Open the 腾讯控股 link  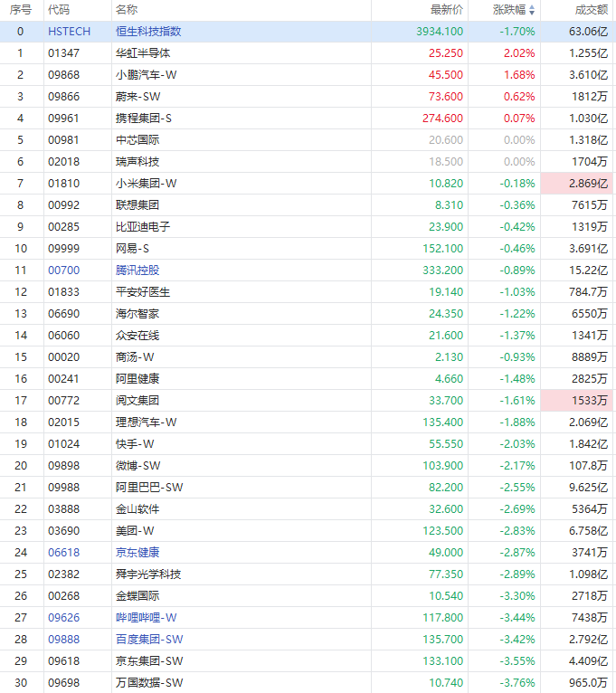pyautogui.click(x=137, y=270)
